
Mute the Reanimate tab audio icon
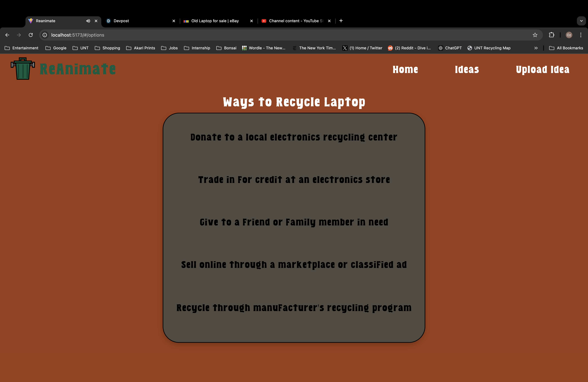tap(88, 21)
